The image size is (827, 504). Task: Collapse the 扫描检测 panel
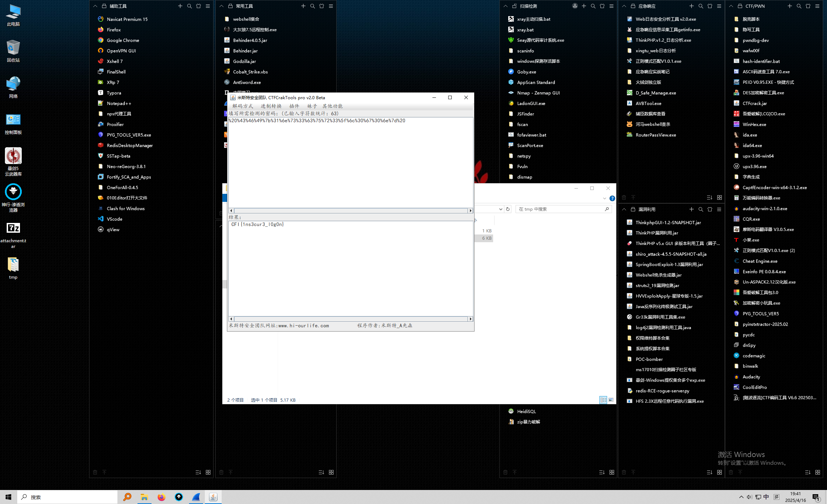(x=505, y=6)
